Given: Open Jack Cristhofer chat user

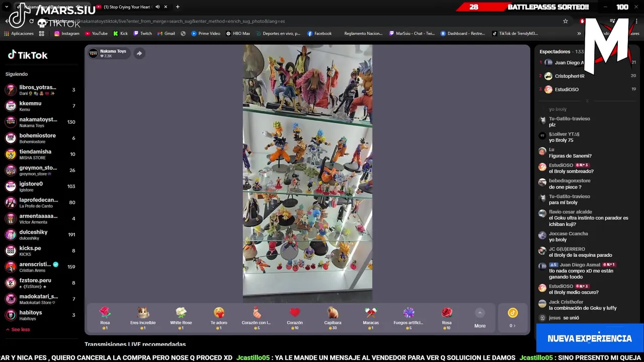Looking at the screenshot, I should (566, 302).
